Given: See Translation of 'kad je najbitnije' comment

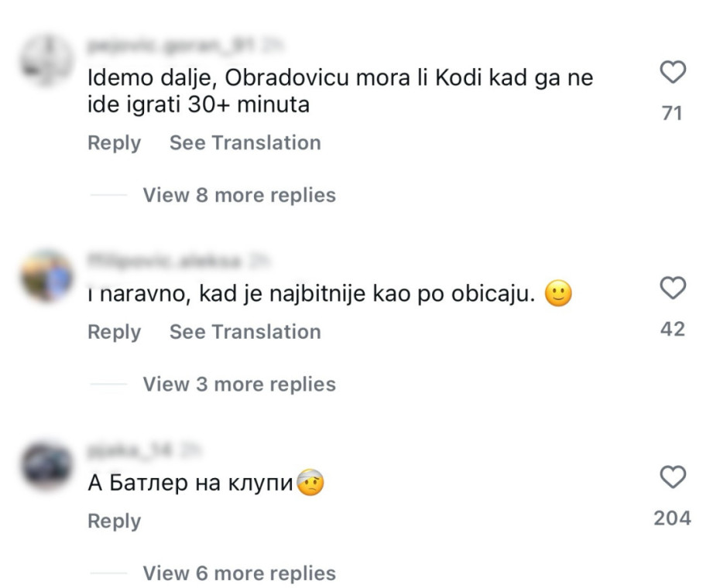Looking at the screenshot, I should (245, 332).
